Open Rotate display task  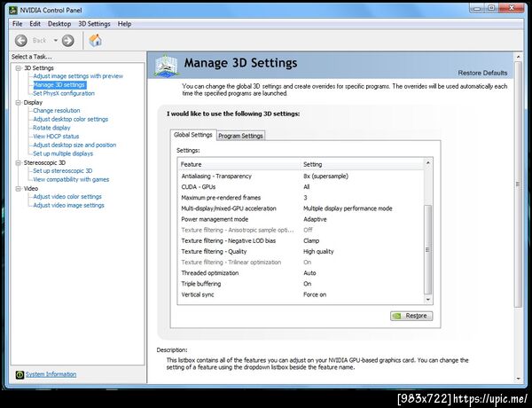click(51, 128)
